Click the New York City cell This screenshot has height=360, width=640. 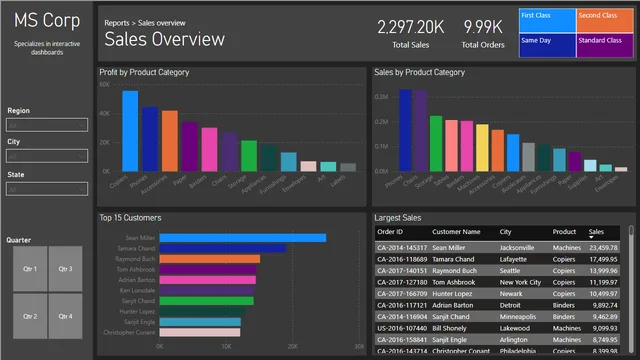pyautogui.click(x=520, y=282)
